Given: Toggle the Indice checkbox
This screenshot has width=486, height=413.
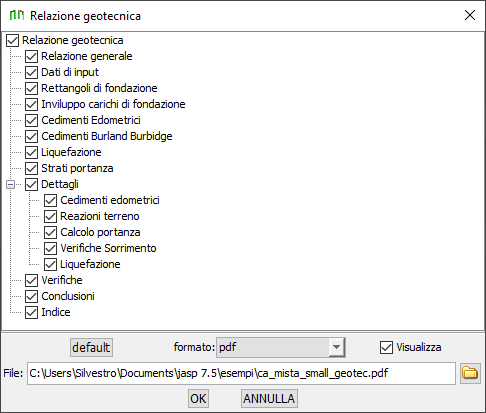Looking at the screenshot, I should pos(31,312).
